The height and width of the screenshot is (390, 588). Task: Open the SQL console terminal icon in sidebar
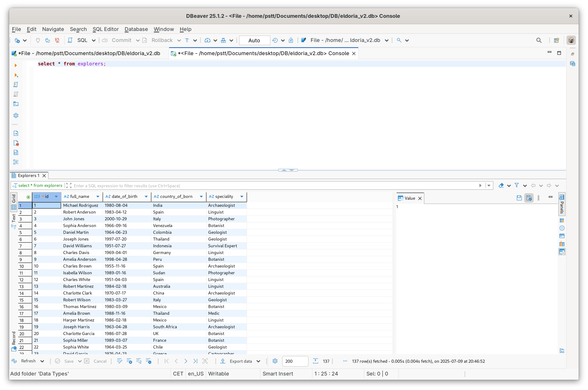16,104
